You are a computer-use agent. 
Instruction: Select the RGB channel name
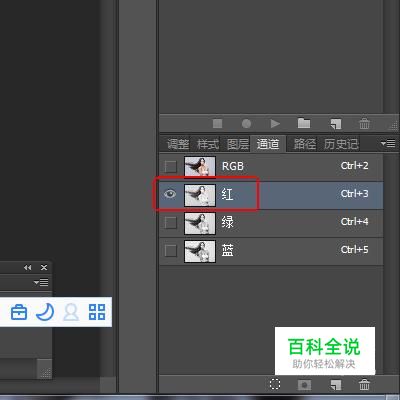click(x=233, y=166)
